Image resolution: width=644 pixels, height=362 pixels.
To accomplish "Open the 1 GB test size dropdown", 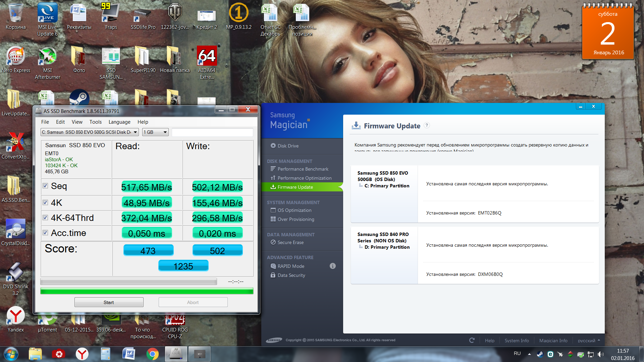I will click(x=165, y=132).
